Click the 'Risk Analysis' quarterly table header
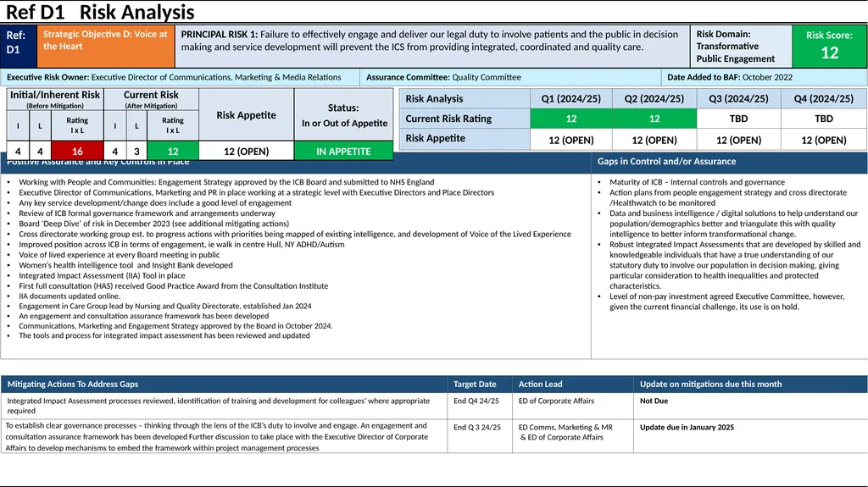Image resolution: width=868 pixels, height=487 pixels. 465,98
